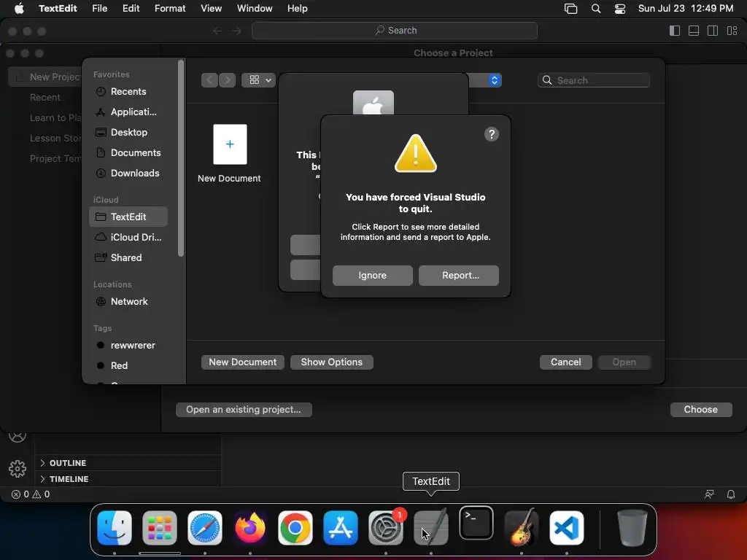Screen dimensions: 747x560
Task: Open the TextEdit menu in menu bar
Action: tap(58, 8)
